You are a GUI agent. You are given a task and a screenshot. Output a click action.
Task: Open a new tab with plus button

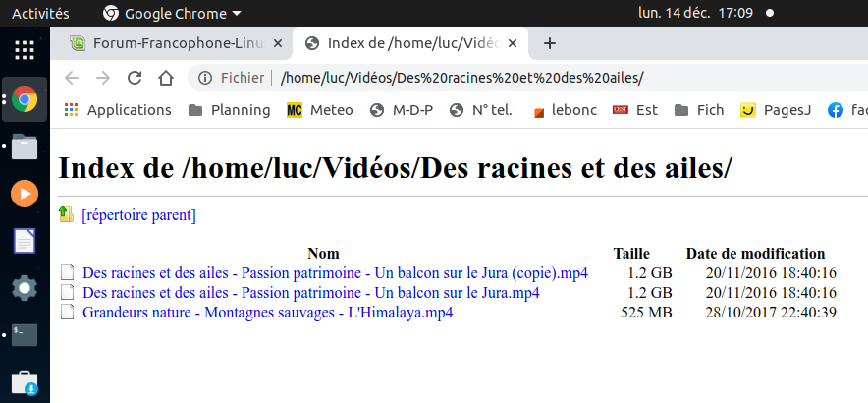point(550,43)
